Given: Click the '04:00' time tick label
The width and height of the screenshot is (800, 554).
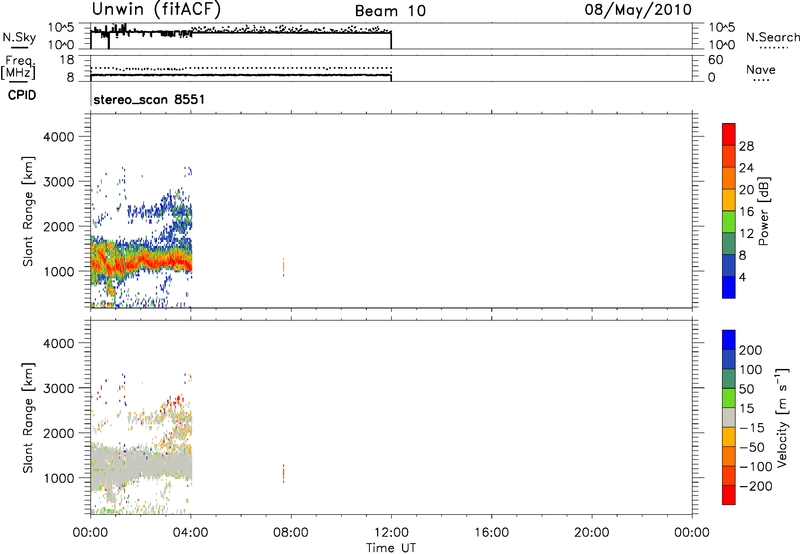Looking at the screenshot, I should (190, 533).
